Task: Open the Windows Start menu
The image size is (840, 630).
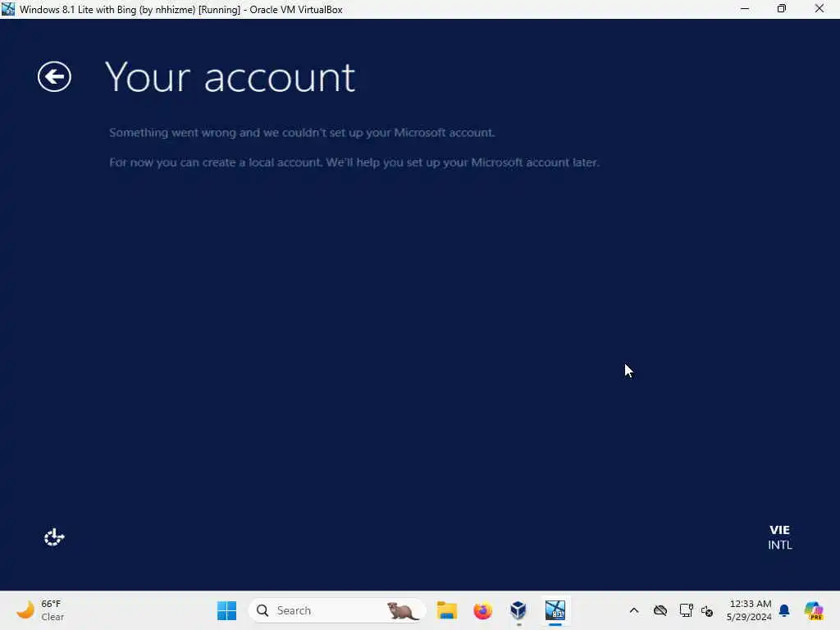Action: pos(226,610)
